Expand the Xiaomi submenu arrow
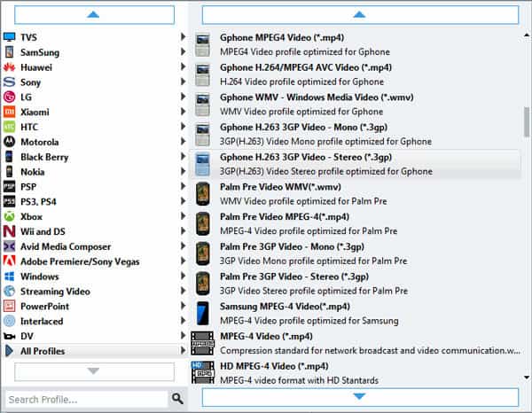The height and width of the screenshot is (413, 532). pos(183,111)
